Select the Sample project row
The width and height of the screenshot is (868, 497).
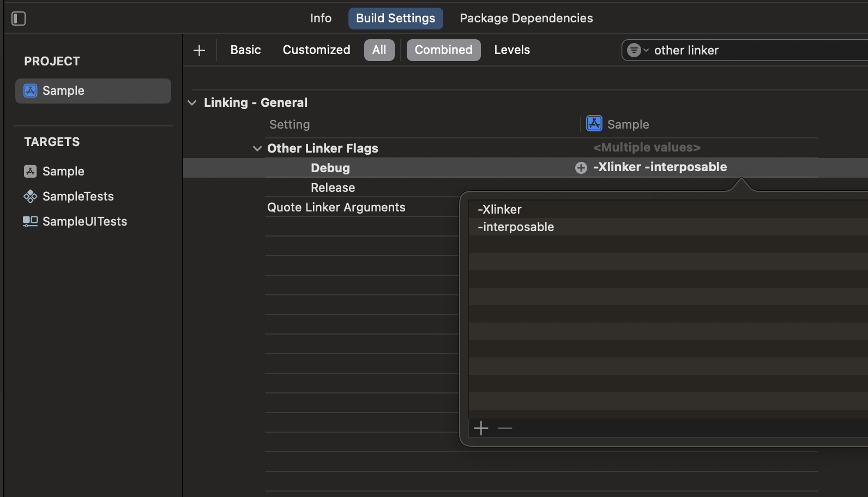(x=93, y=90)
